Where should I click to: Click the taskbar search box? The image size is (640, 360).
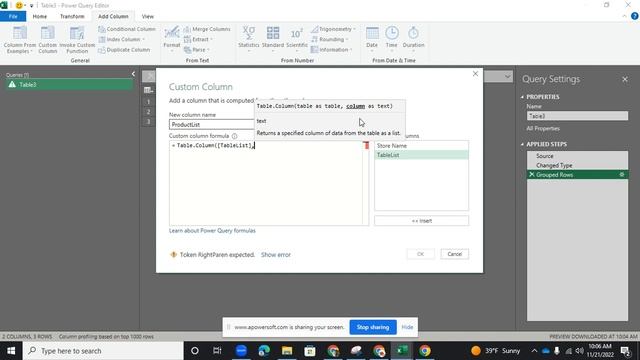coord(103,351)
